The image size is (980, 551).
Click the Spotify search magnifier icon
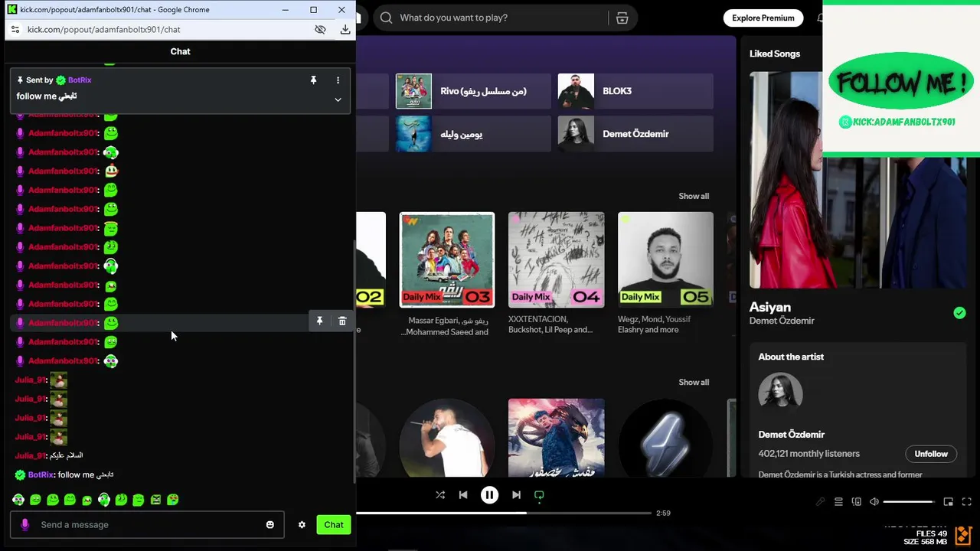tap(386, 18)
